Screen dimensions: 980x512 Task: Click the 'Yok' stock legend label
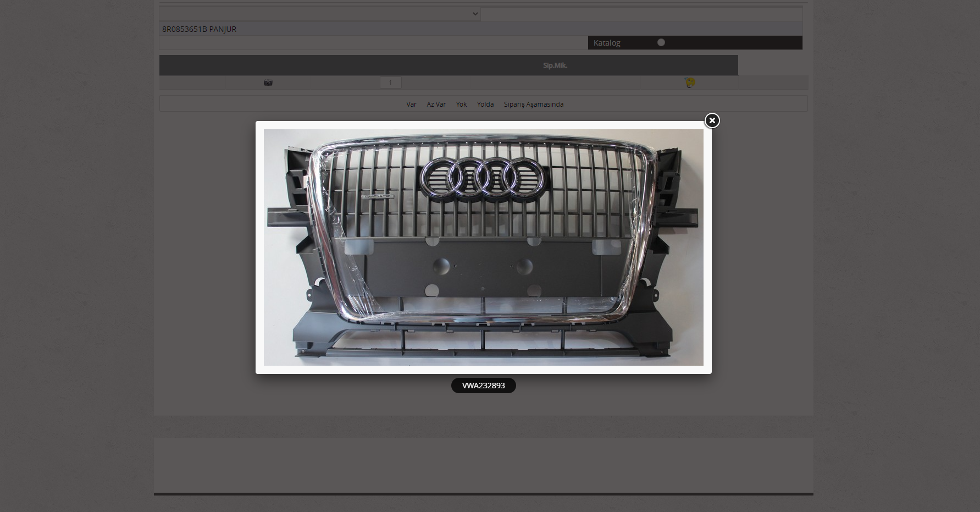point(461,104)
